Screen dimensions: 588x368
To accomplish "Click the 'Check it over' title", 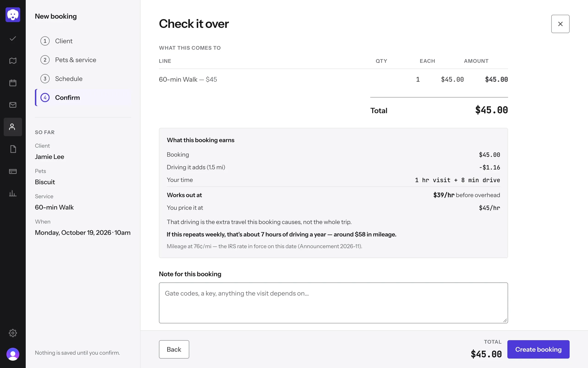I will click(194, 24).
